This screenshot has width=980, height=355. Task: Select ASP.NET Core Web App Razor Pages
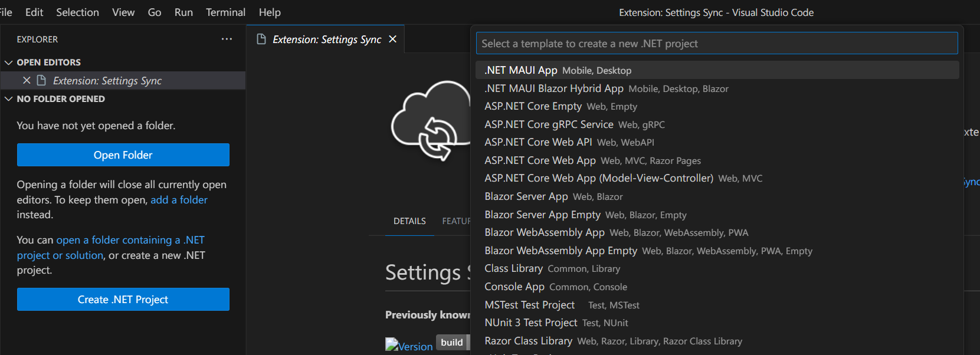click(717, 160)
